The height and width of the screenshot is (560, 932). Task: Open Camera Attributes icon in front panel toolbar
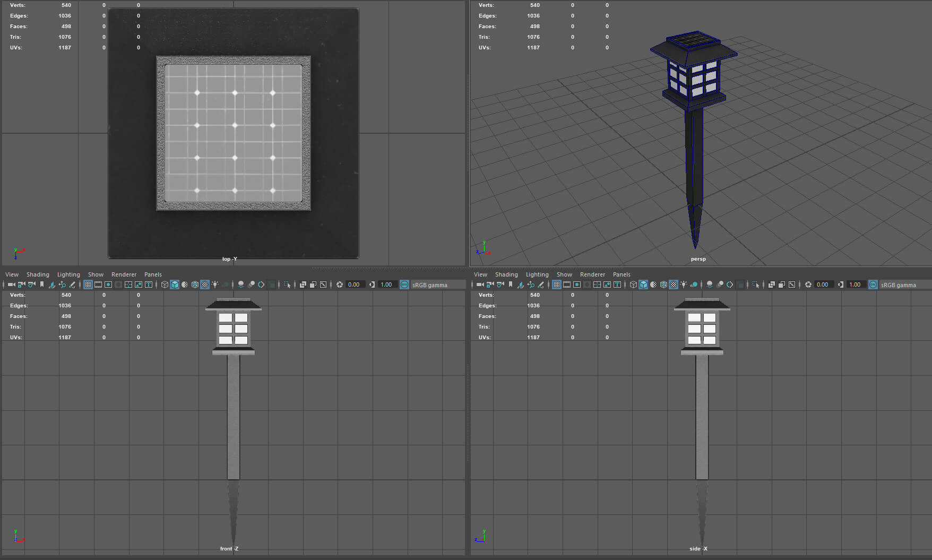point(31,285)
